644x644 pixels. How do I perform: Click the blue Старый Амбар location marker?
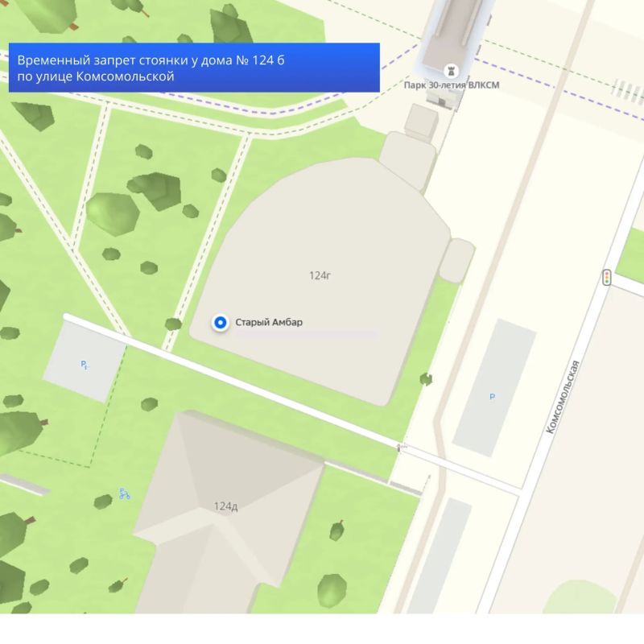(220, 323)
